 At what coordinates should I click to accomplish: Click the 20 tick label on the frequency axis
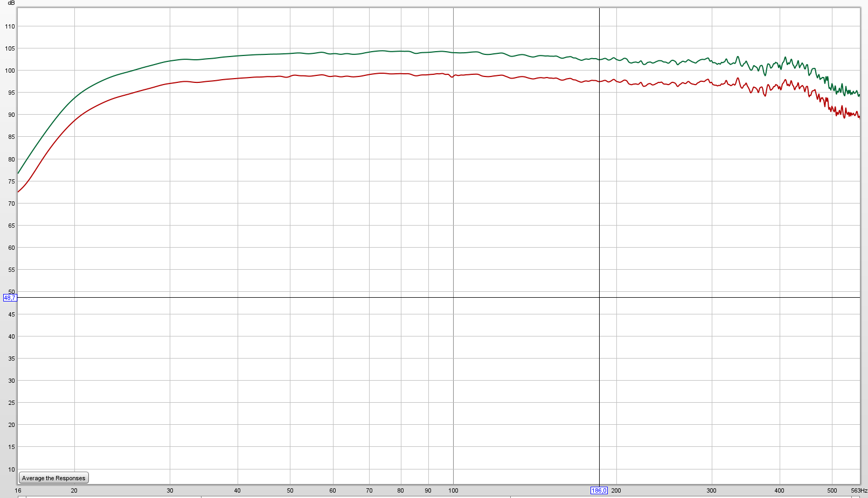point(74,490)
